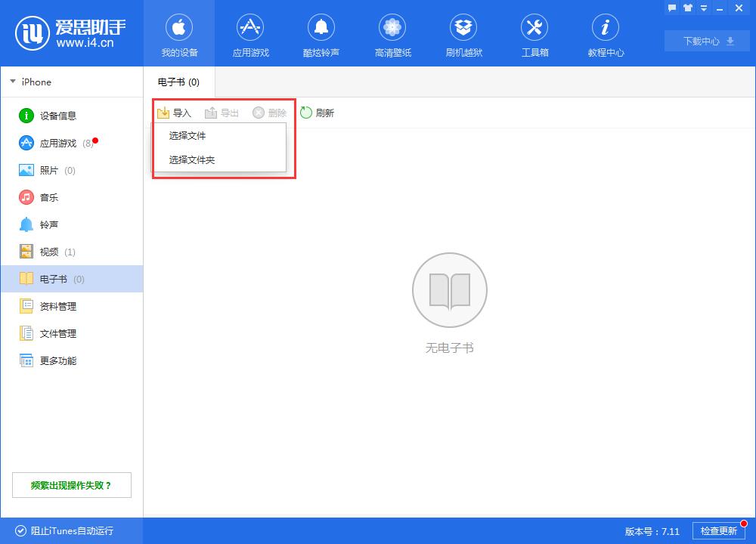
Task: Open the 酷炫铃声 (Cool Ringtones) section
Action: pos(321,34)
